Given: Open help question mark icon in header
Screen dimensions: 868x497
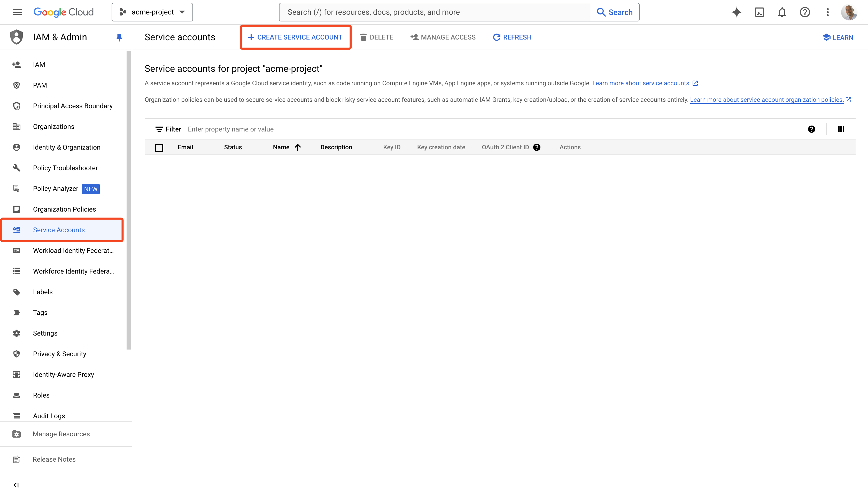Looking at the screenshot, I should [x=805, y=12].
